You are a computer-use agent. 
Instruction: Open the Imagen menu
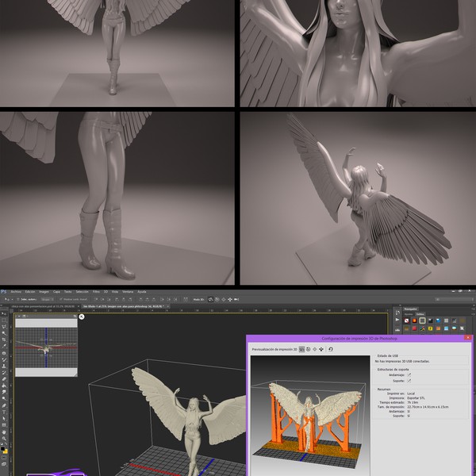(44, 292)
